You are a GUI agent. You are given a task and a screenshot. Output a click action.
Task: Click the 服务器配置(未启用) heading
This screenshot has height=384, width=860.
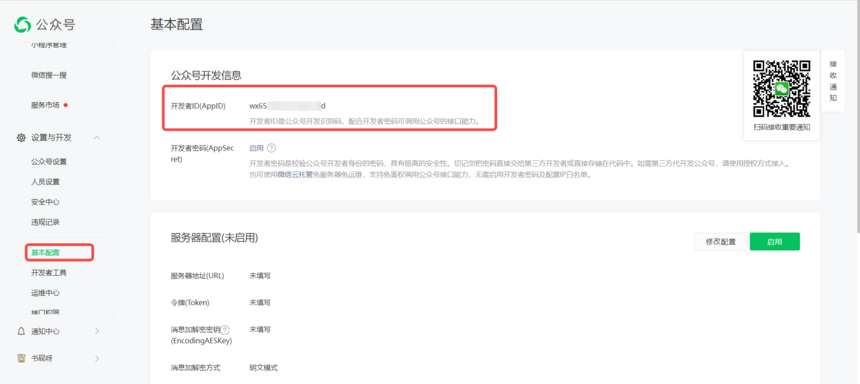click(x=214, y=238)
